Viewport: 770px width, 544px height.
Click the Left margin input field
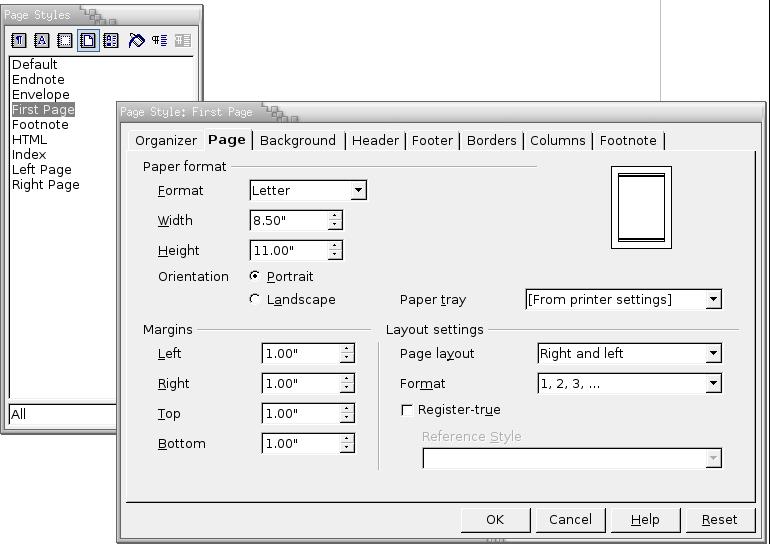coord(300,354)
